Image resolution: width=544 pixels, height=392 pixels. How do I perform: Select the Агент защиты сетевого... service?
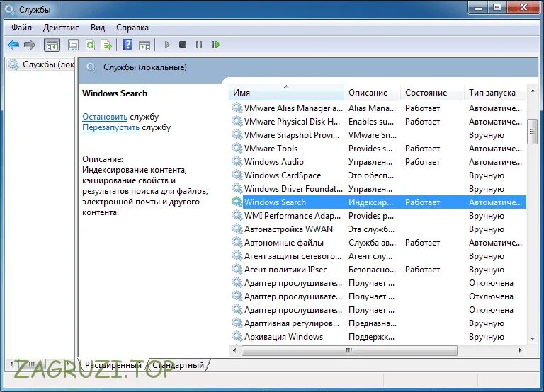293,256
